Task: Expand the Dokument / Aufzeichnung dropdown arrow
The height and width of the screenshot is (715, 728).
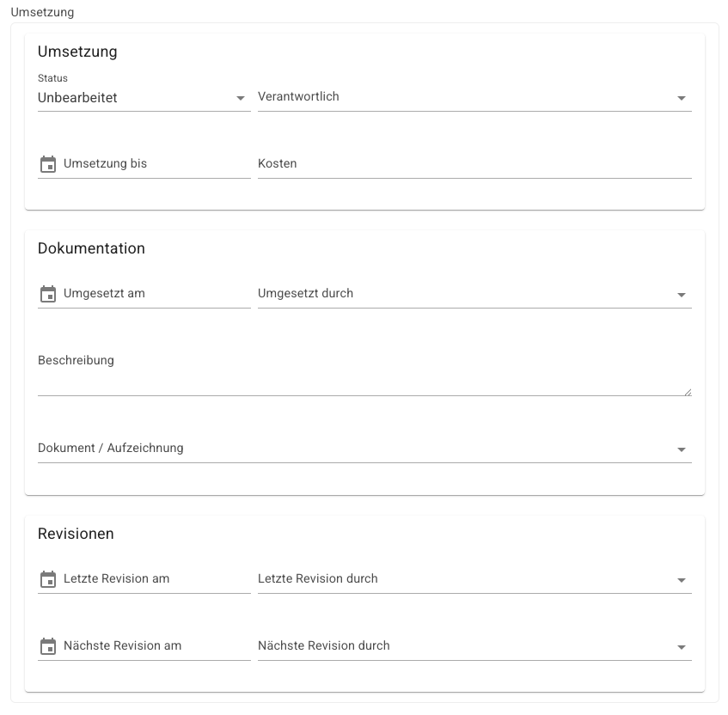Action: tap(681, 449)
